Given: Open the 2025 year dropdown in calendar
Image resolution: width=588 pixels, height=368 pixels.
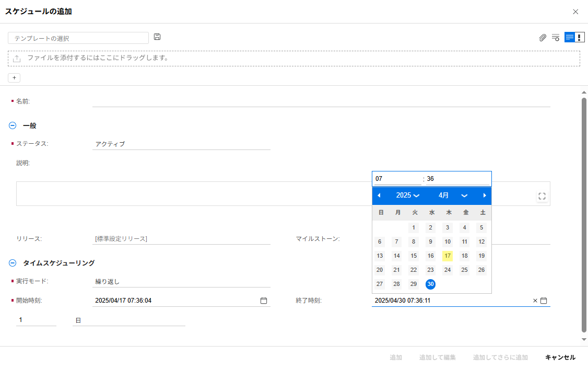Looking at the screenshot, I should [408, 195].
